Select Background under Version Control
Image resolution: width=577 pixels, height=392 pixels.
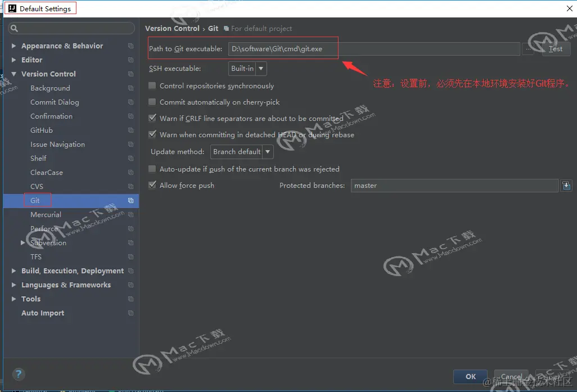point(50,88)
